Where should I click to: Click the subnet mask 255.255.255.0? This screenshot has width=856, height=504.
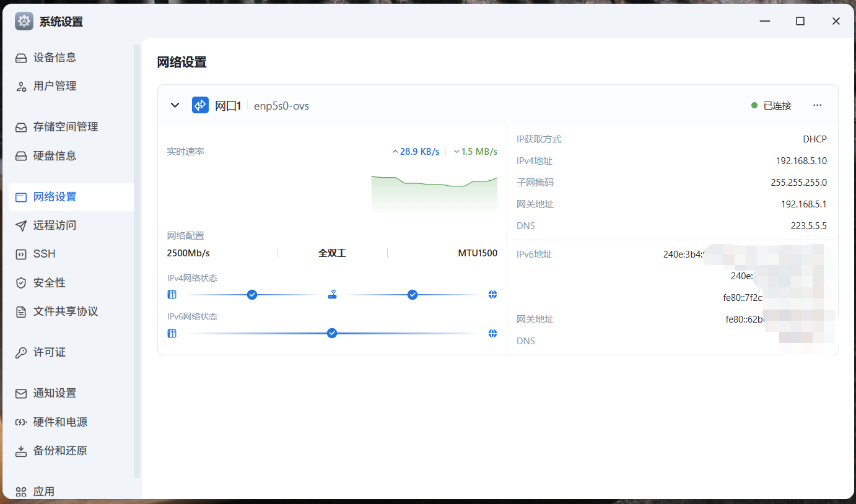(799, 183)
